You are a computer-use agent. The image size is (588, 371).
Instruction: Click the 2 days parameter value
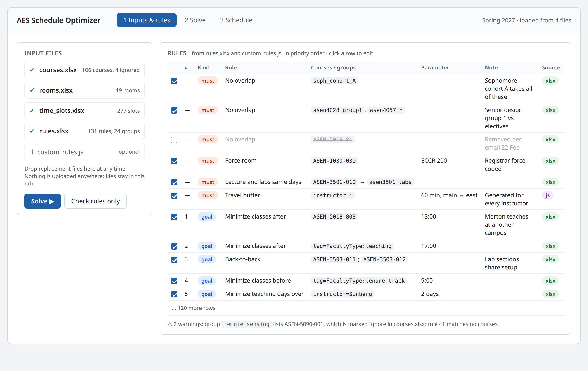430,294
